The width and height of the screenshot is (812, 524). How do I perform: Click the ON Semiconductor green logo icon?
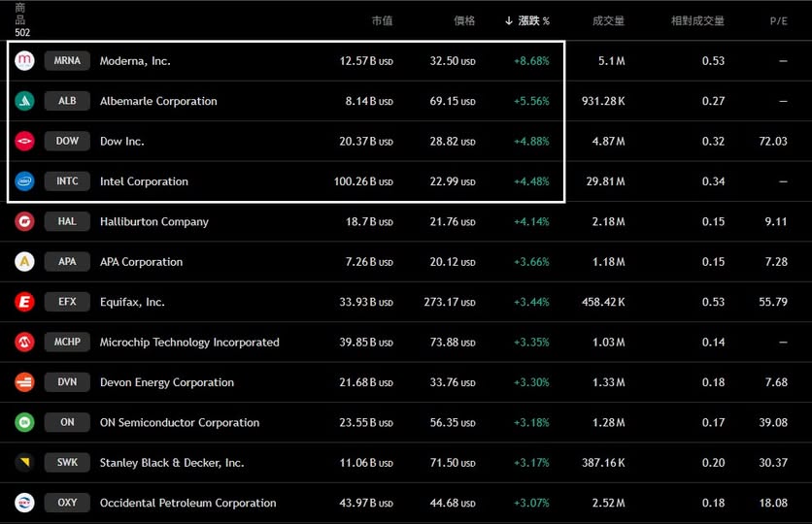(x=24, y=422)
